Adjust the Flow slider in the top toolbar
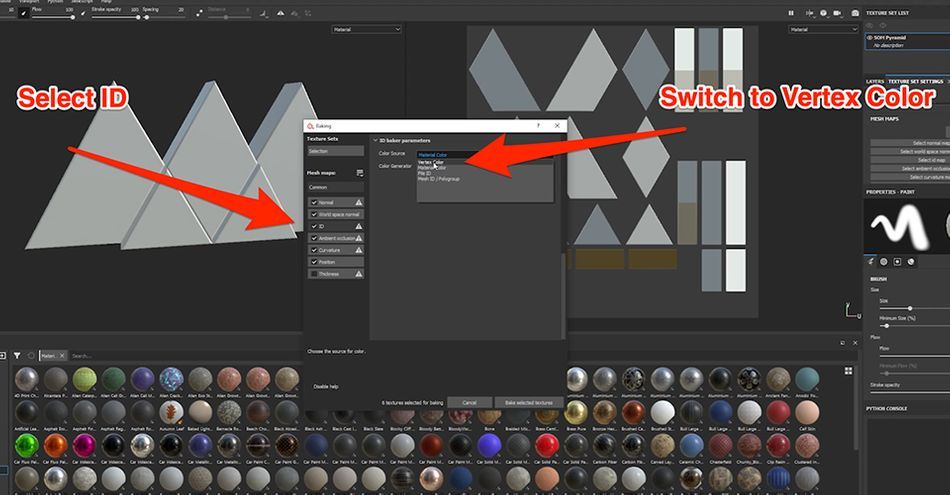Viewport: 950px width, 495px height. 53,17
